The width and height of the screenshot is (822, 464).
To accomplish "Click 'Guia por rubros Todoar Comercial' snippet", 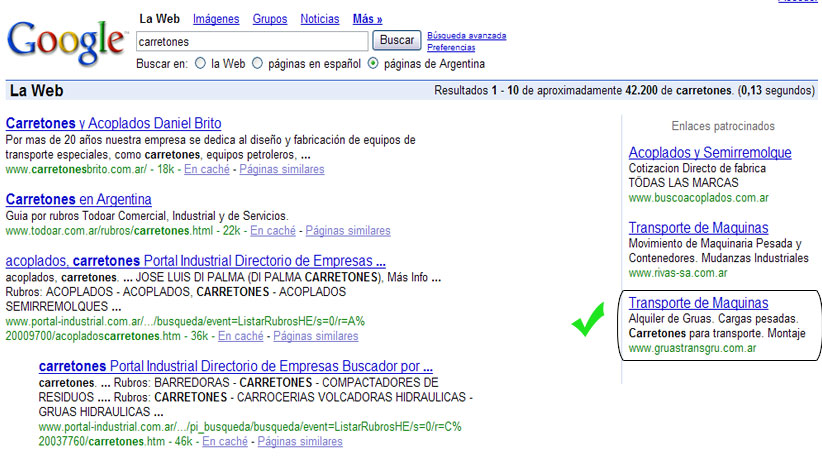I will point(147,216).
